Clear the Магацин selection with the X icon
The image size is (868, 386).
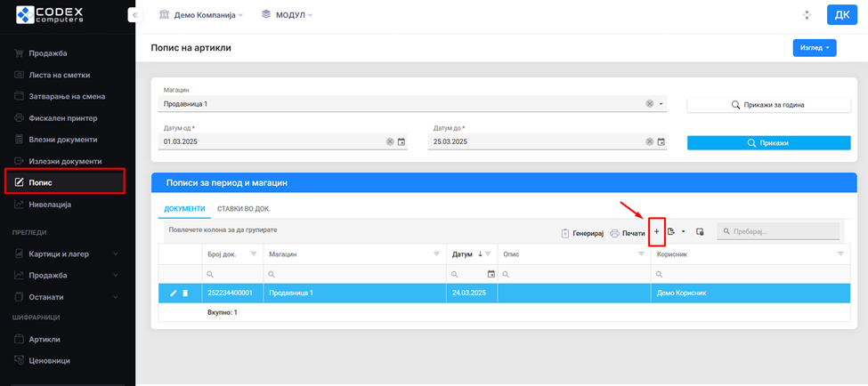click(650, 104)
